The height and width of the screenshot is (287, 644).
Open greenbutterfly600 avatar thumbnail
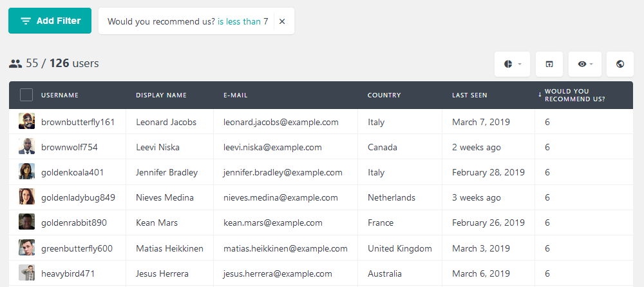tap(26, 248)
